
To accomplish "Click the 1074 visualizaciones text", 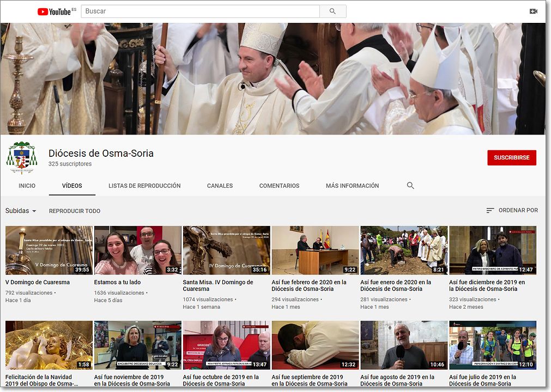I will click(x=208, y=299).
